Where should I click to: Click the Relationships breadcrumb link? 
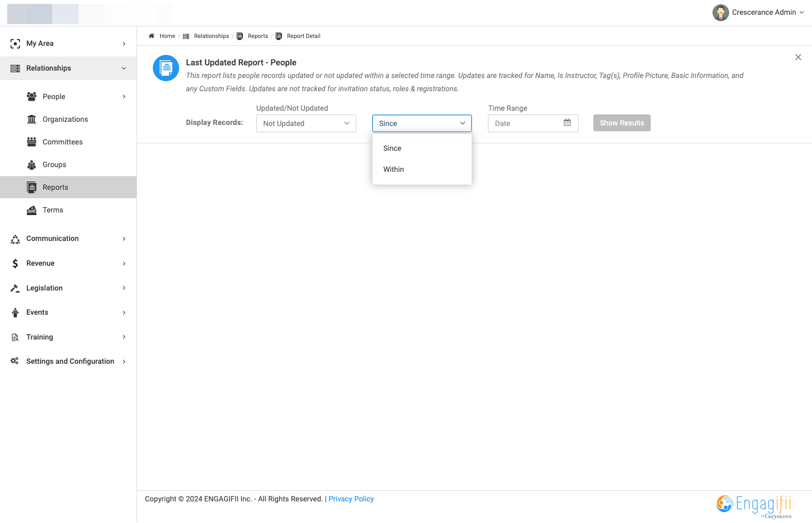pyautogui.click(x=211, y=36)
